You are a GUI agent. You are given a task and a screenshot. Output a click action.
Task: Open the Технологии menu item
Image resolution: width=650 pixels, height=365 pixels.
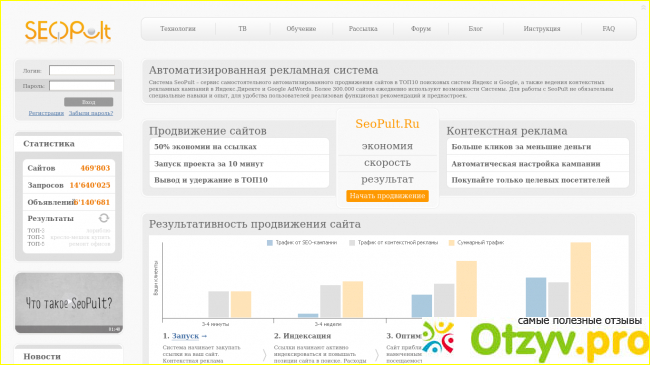(x=178, y=29)
